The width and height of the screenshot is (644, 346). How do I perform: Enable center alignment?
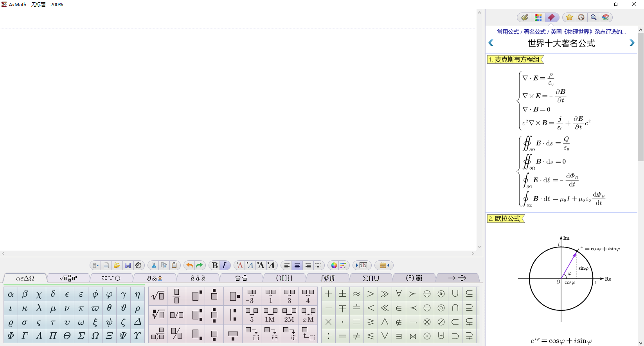(x=297, y=265)
